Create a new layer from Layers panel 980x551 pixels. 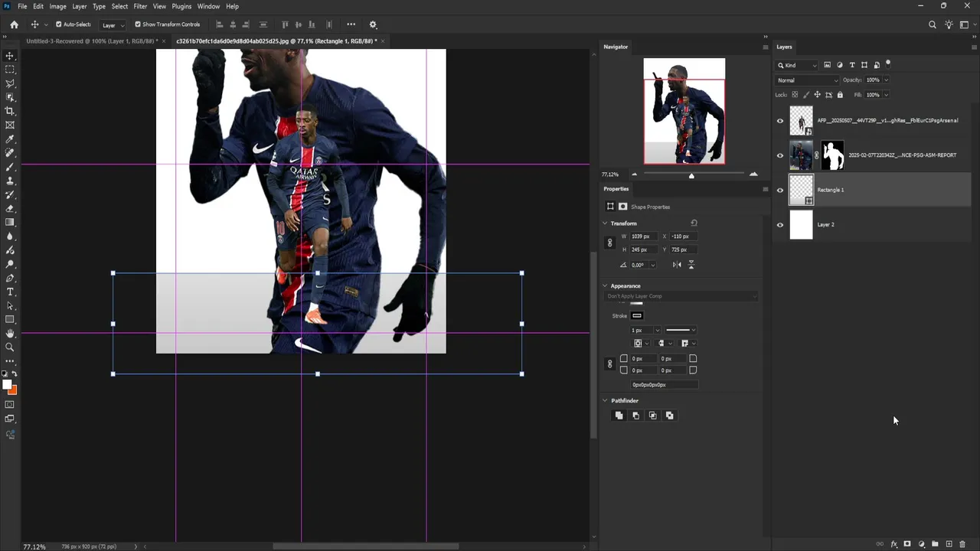(x=949, y=544)
